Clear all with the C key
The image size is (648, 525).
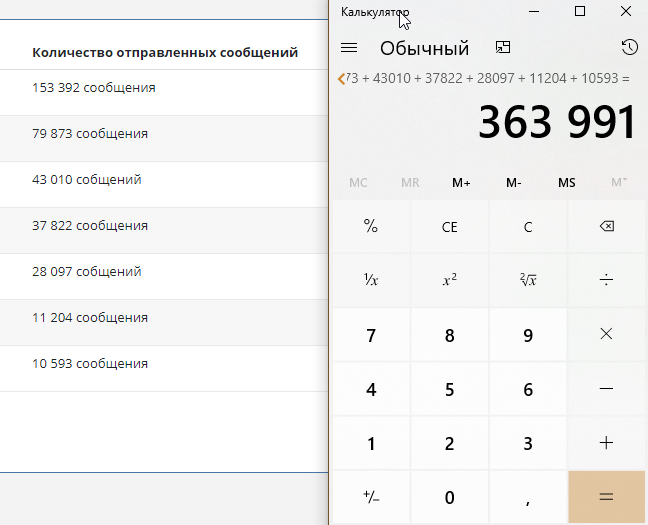point(528,227)
